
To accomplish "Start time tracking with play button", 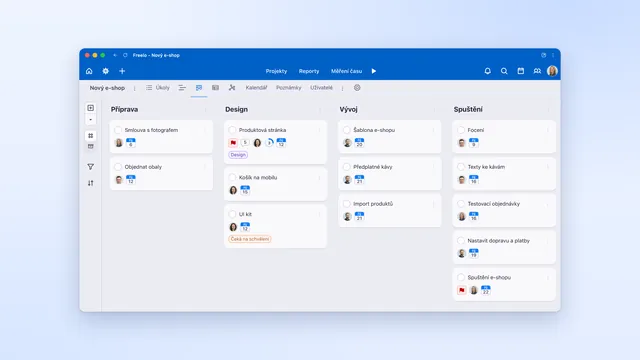I will 374,71.
